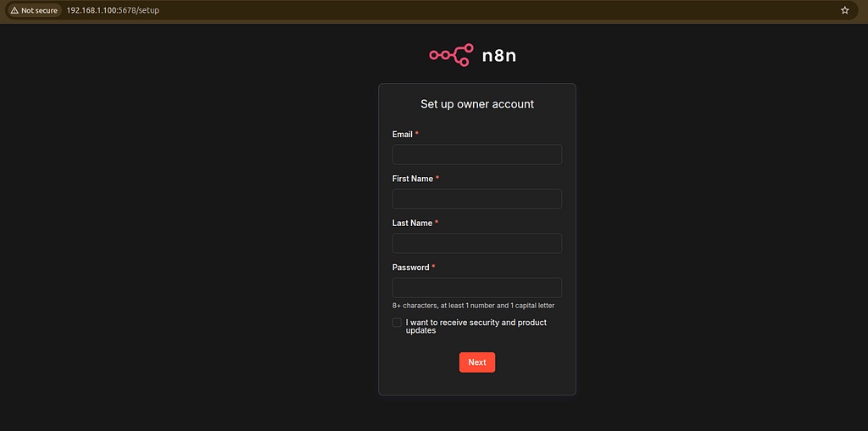Click the Email field label

(x=403, y=135)
